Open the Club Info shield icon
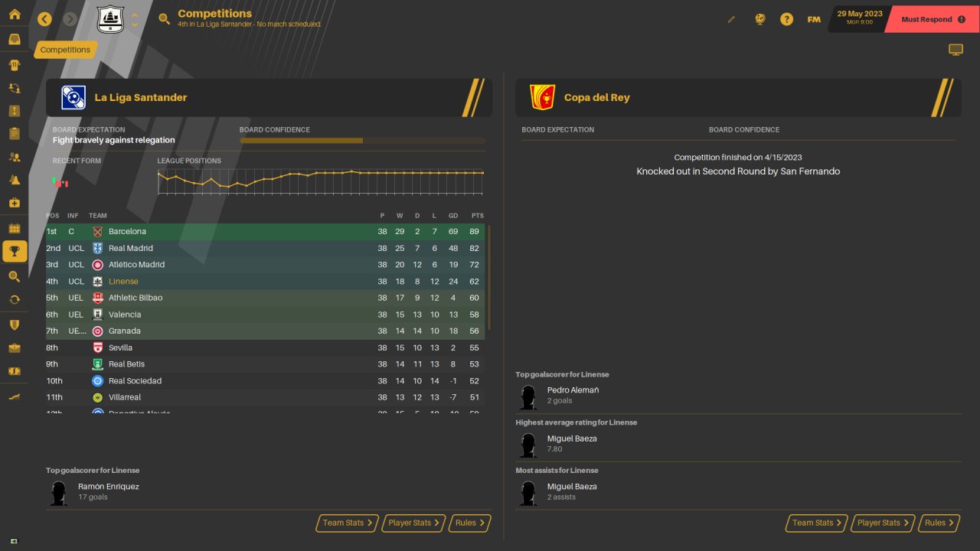 point(14,325)
